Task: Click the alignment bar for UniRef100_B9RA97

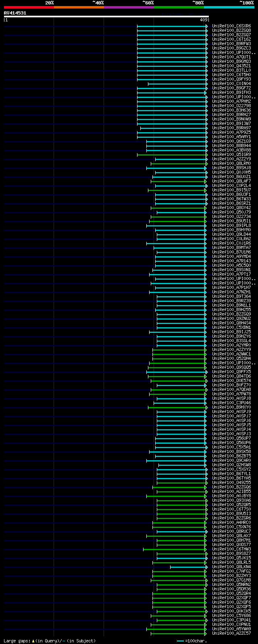Action: point(174,128)
